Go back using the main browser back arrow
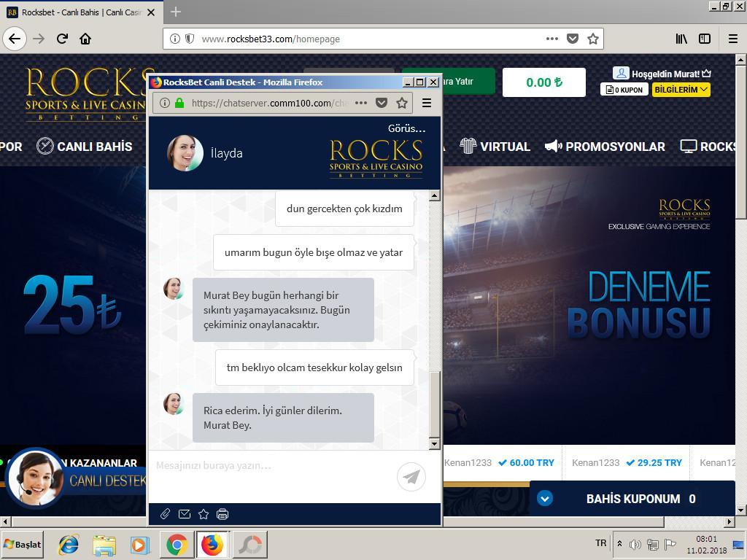 (x=15, y=39)
